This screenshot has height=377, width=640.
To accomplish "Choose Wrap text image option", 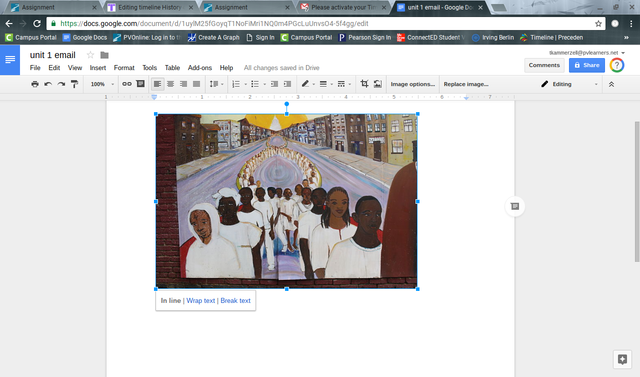I will [x=200, y=301].
